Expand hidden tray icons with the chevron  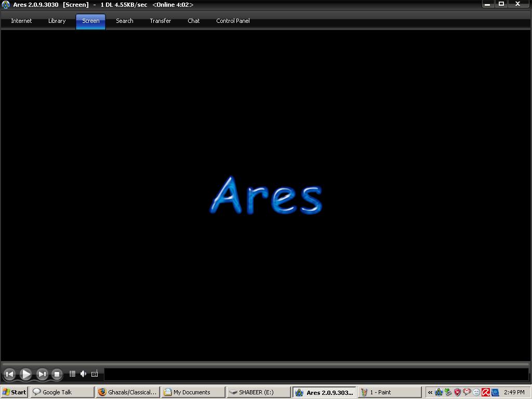pos(430,393)
